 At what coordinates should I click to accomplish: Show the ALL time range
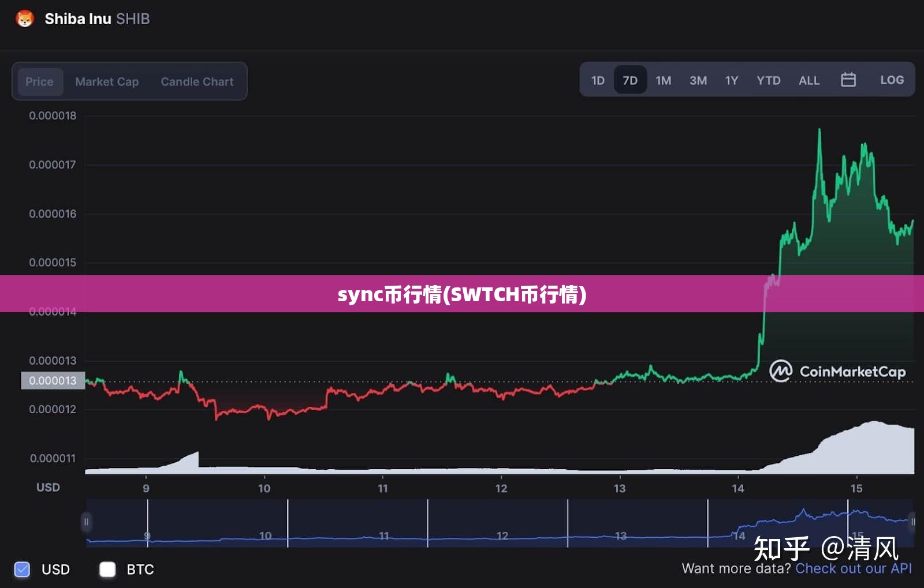808,80
